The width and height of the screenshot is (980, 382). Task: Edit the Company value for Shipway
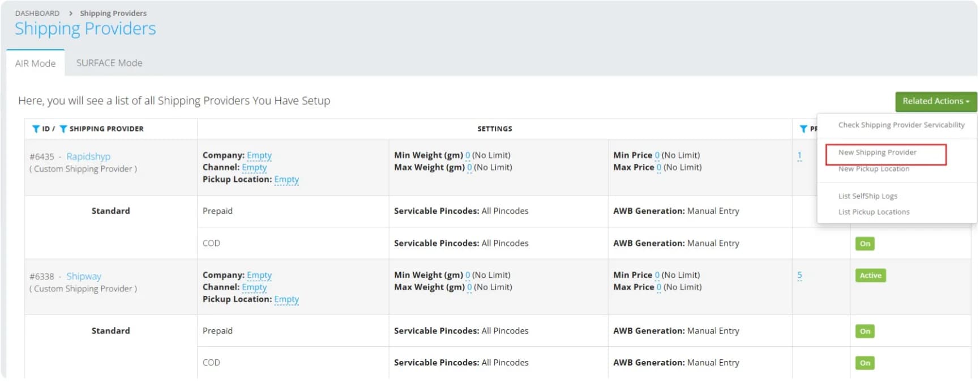coord(259,275)
